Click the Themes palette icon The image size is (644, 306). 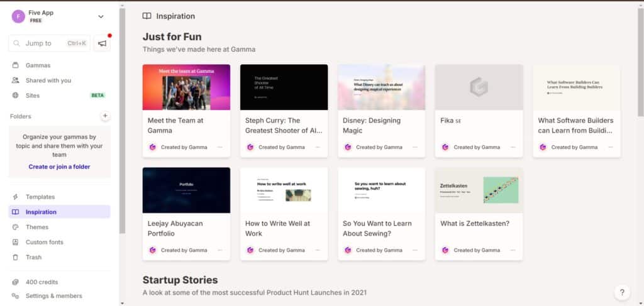(16, 227)
